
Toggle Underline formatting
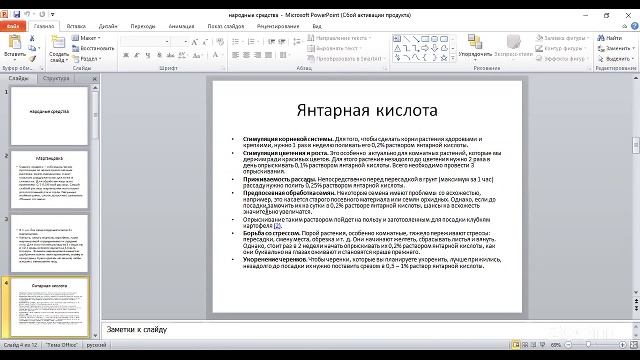tap(148, 55)
